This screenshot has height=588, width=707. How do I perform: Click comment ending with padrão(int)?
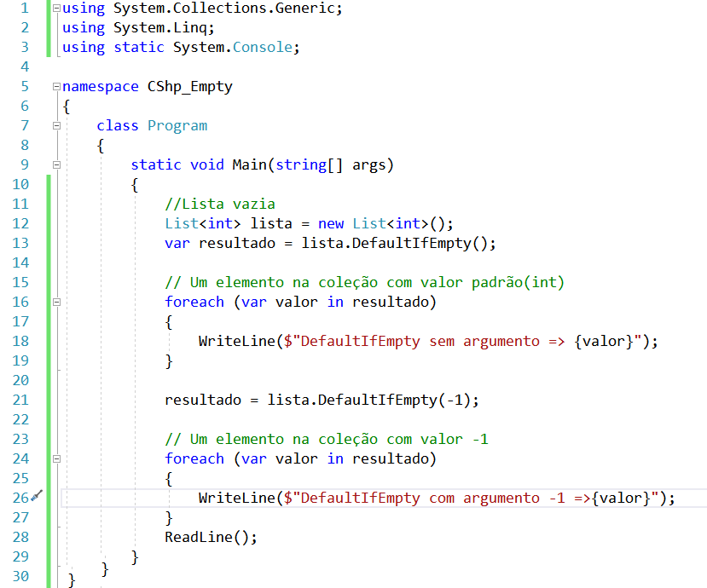point(365,283)
